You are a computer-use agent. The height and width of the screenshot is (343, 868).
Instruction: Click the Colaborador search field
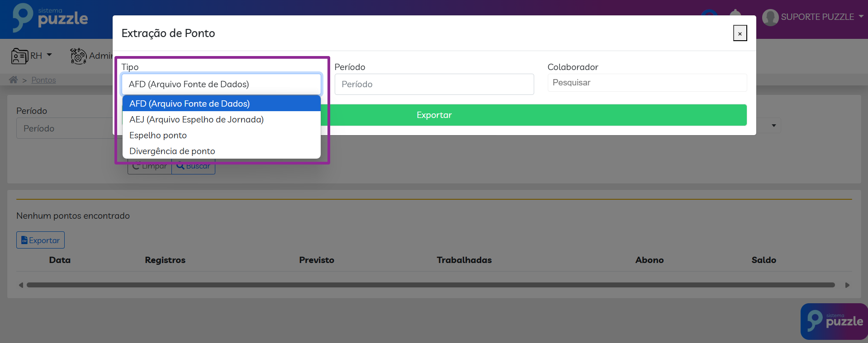pos(647,83)
